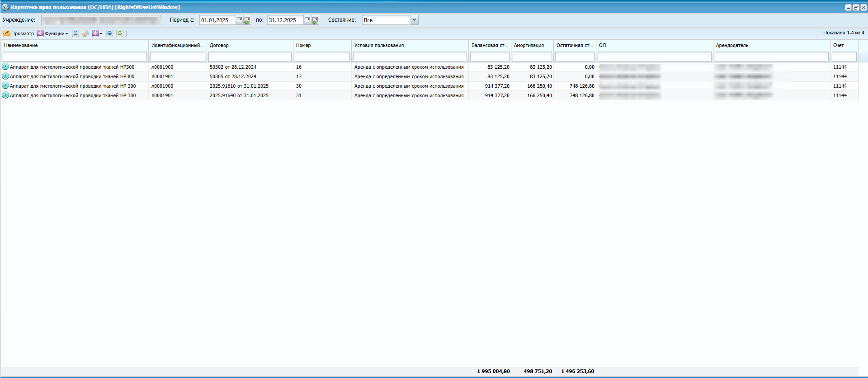Sort by Балансовая стоимость column header
The image size is (868, 378).
click(489, 45)
